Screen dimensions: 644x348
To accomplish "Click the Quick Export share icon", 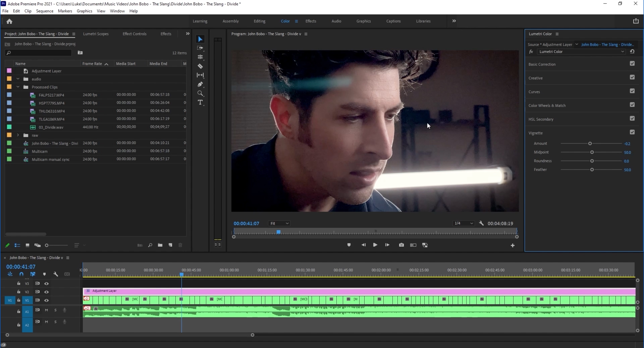I will [x=636, y=21].
